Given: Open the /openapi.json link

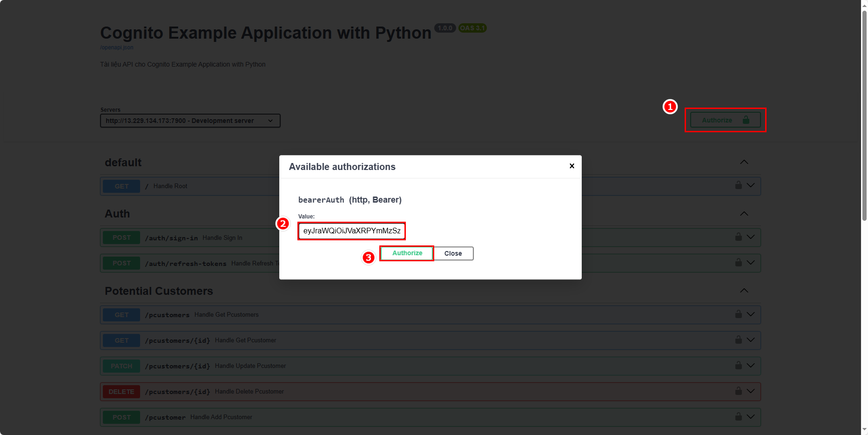Looking at the screenshot, I should pyautogui.click(x=116, y=48).
